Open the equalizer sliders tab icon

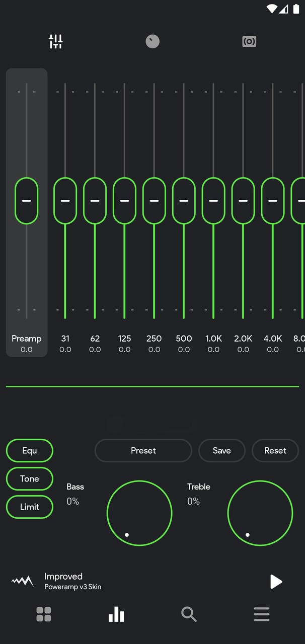[55, 41]
